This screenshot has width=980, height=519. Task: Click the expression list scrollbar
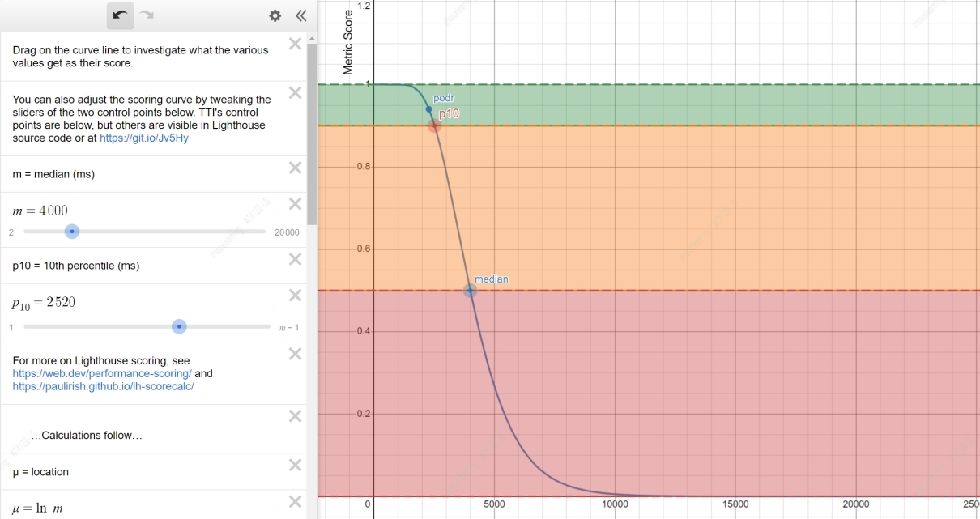[312, 130]
